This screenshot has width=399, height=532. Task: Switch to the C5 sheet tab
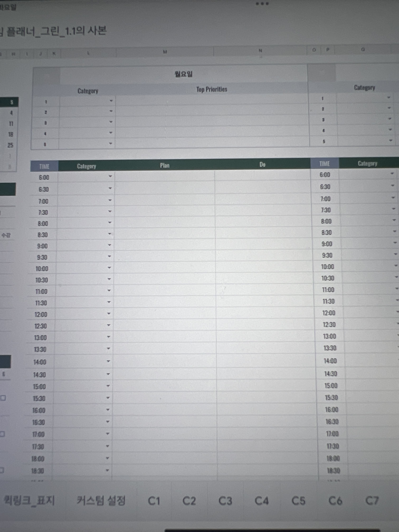click(x=298, y=501)
